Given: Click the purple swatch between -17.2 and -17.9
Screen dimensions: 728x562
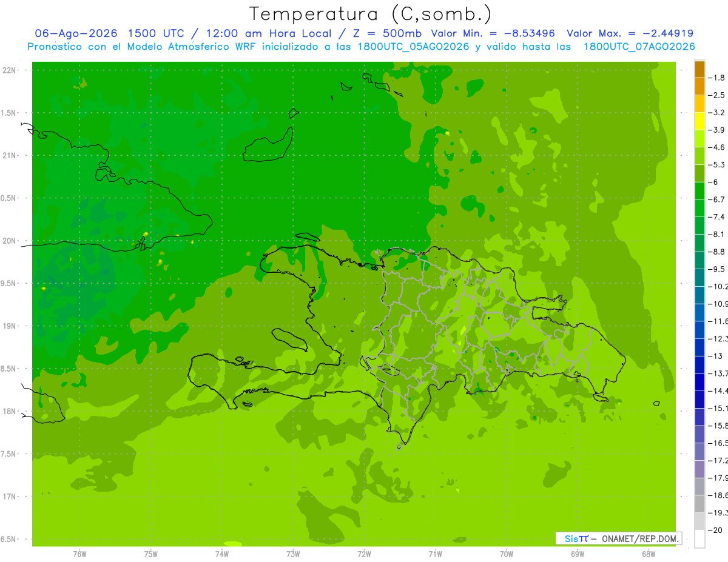Looking at the screenshot, I should tap(699, 469).
